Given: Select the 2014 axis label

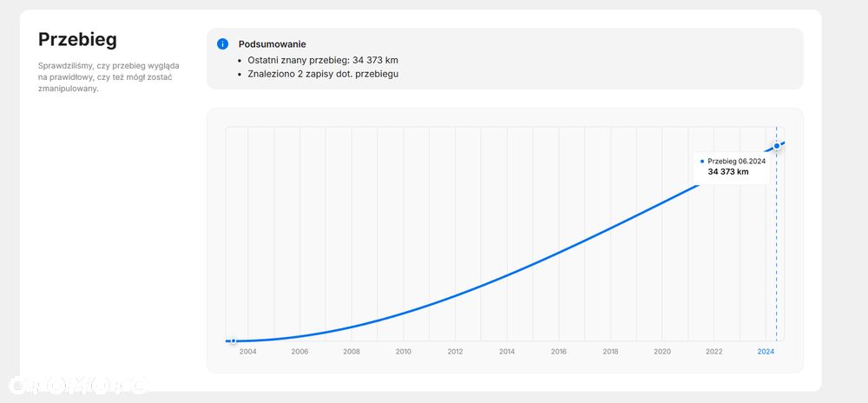Looking at the screenshot, I should tap(507, 352).
